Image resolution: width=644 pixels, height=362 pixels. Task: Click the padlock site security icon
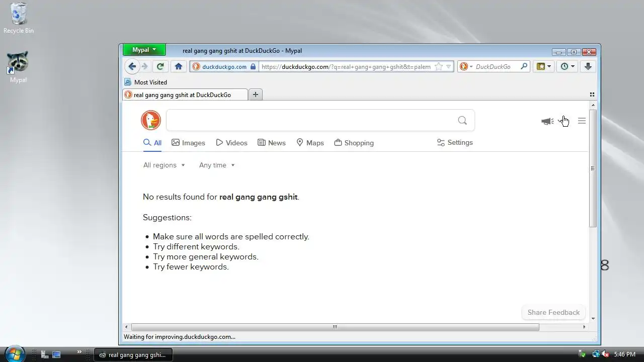pos(253,66)
